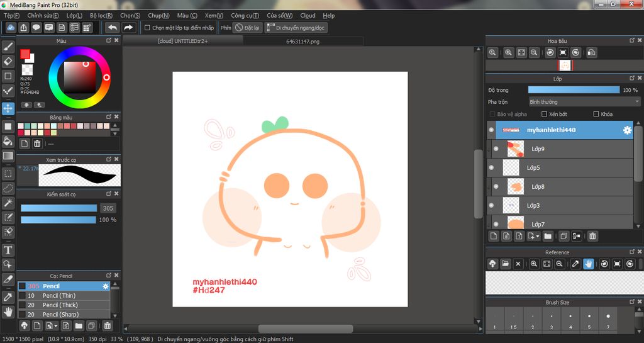Select the Eraser tool

click(8, 62)
